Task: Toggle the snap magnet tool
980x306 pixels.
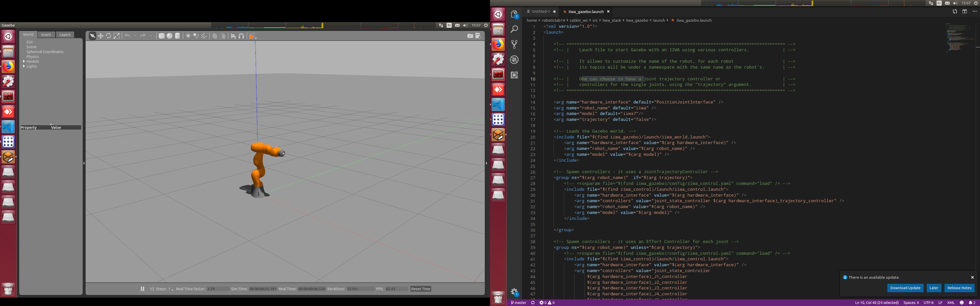Action: coord(242,36)
